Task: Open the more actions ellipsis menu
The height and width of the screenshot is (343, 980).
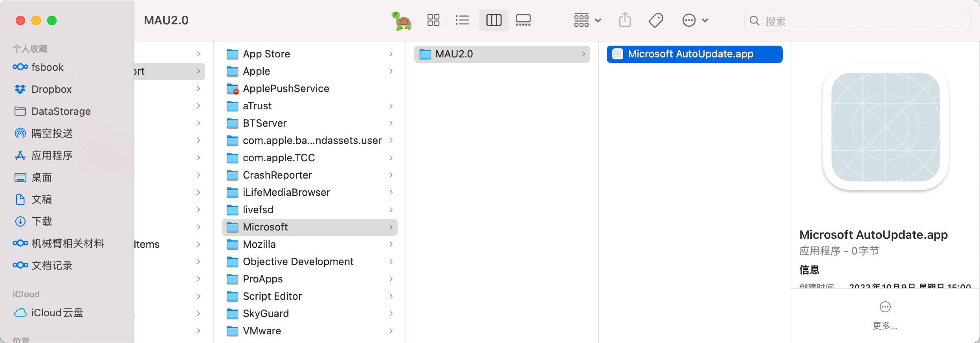Action: click(x=695, y=20)
